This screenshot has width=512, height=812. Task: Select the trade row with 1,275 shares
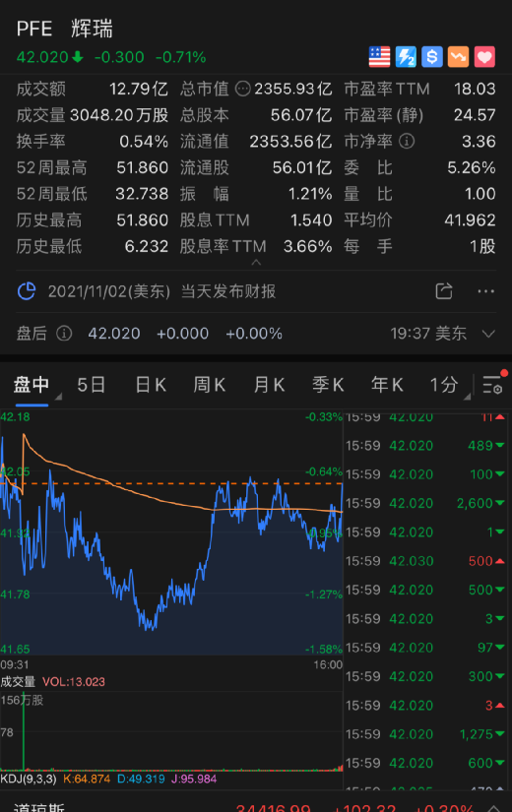(x=425, y=734)
